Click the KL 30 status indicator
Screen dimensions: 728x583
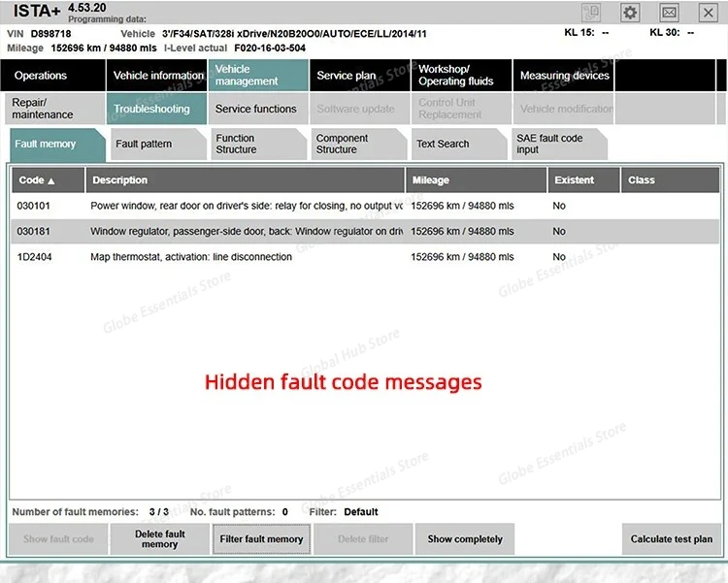click(x=672, y=32)
